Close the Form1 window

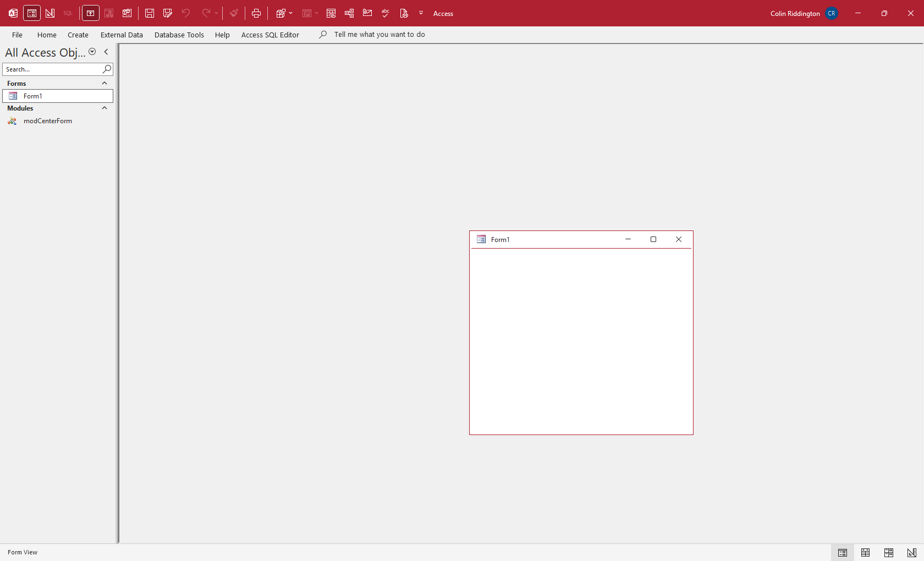[679, 239]
